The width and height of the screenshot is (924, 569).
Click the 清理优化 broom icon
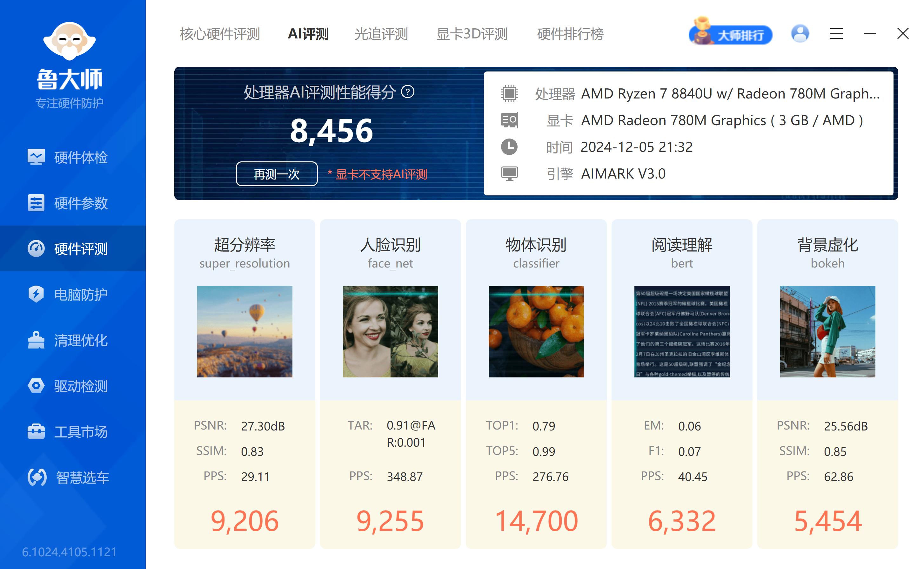coord(36,340)
